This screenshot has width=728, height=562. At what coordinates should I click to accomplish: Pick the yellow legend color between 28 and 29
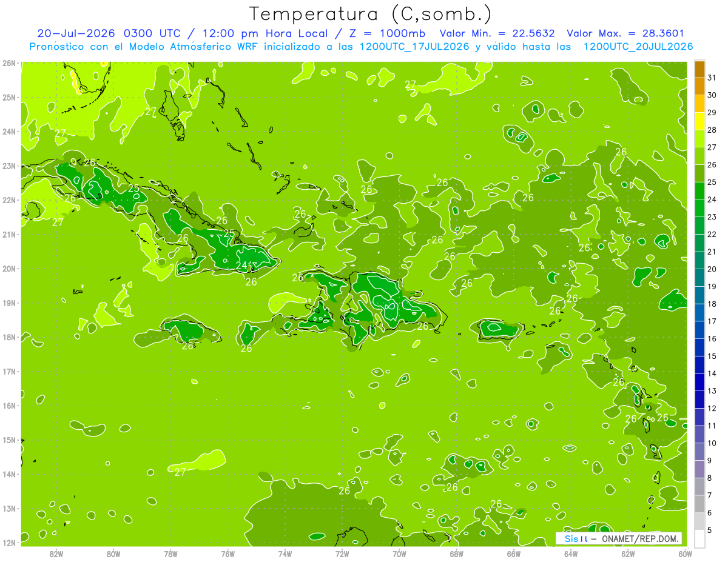(x=699, y=121)
